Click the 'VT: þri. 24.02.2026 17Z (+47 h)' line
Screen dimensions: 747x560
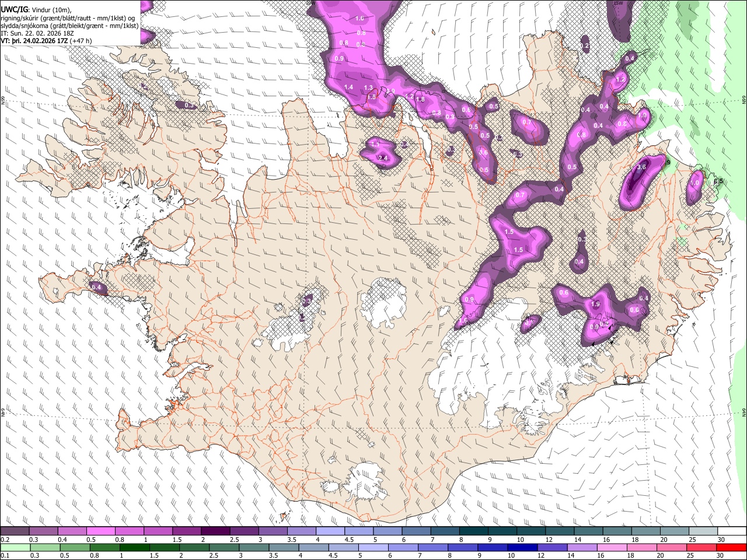point(46,41)
